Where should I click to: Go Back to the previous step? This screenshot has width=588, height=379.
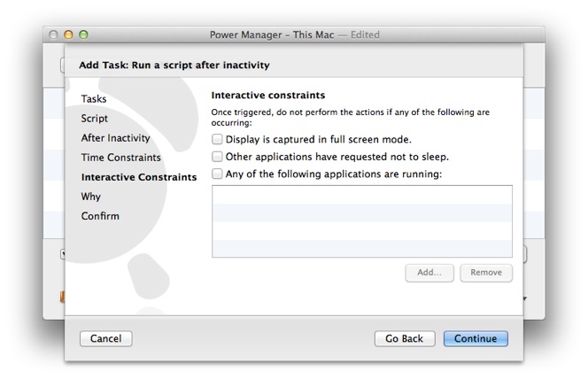coord(405,338)
